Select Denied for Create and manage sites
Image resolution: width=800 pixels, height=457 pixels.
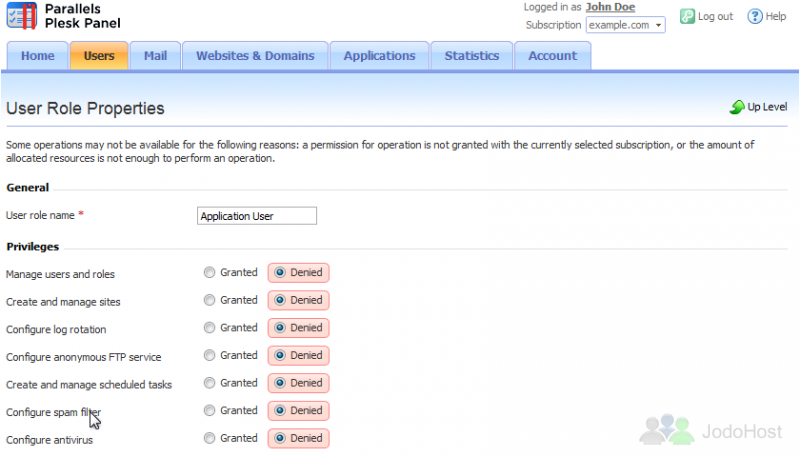click(280, 300)
